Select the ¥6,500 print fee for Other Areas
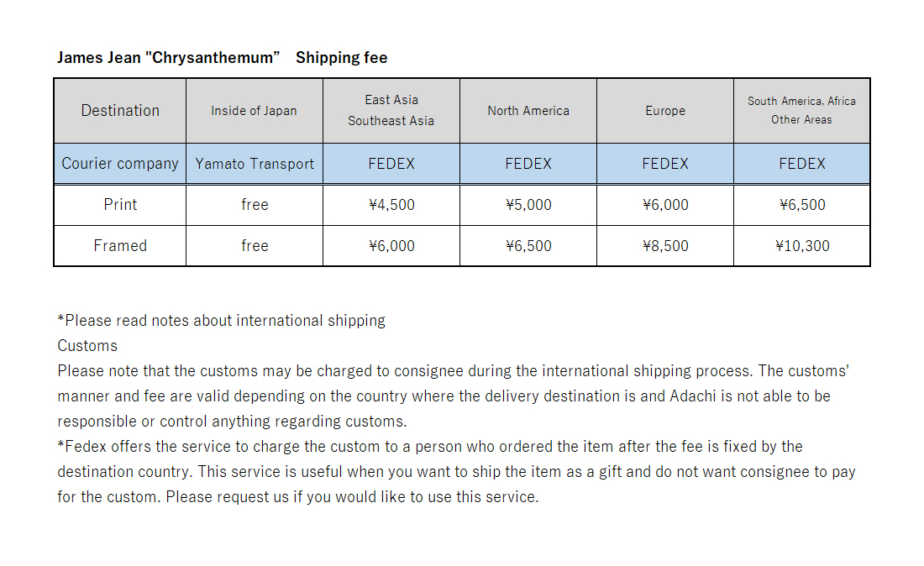 point(801,205)
